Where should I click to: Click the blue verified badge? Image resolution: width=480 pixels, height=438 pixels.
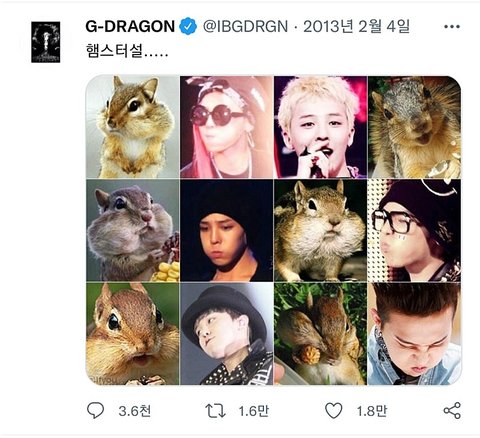click(x=188, y=27)
